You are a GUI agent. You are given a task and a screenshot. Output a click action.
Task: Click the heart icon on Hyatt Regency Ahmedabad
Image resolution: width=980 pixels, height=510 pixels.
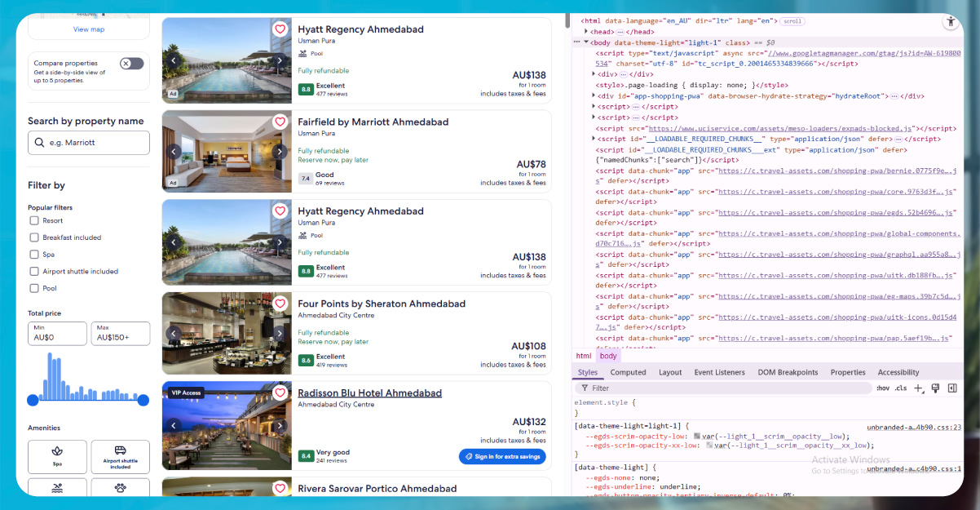click(281, 27)
